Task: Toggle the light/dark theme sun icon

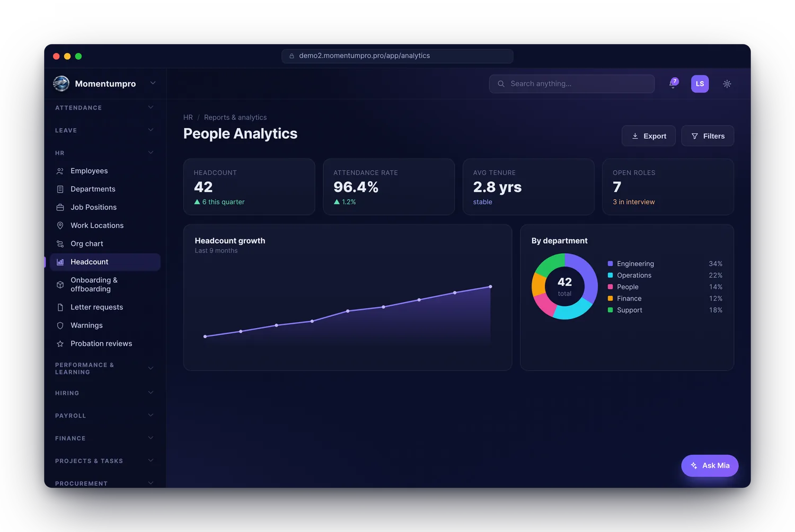Action: pyautogui.click(x=727, y=84)
